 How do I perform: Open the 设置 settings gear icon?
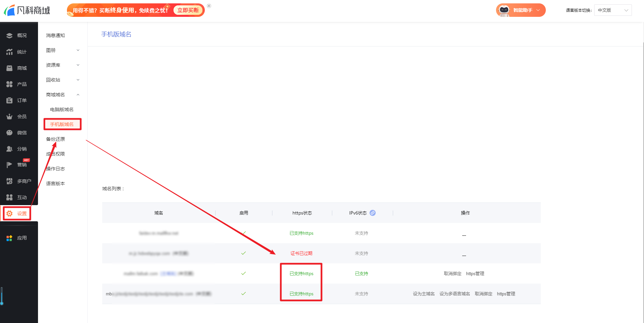click(x=9, y=214)
